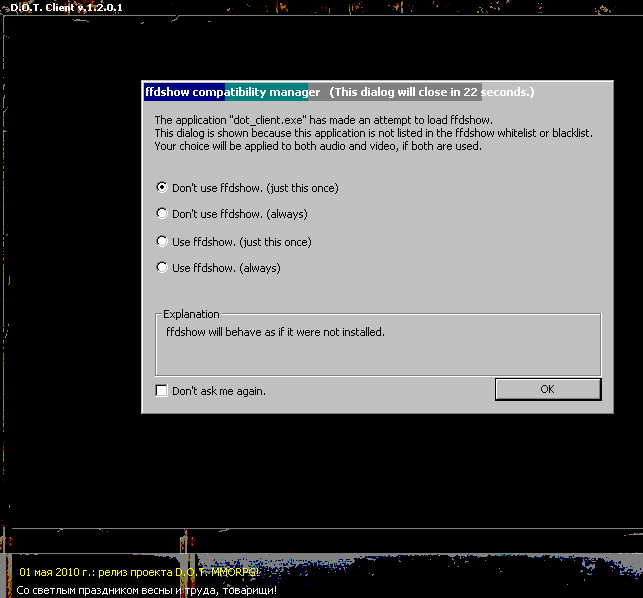Click "Your choice will be applied" line
The height and width of the screenshot is (598, 643).
(x=318, y=146)
